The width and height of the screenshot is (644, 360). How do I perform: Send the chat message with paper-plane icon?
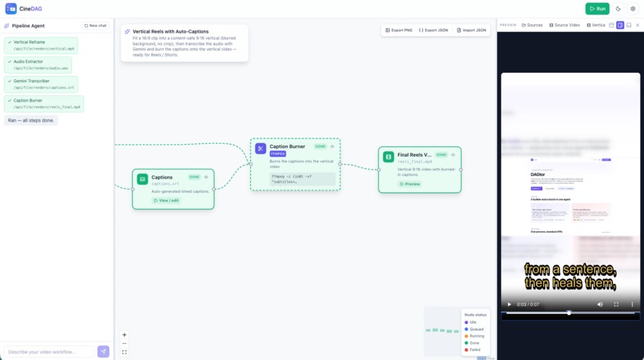click(x=103, y=351)
